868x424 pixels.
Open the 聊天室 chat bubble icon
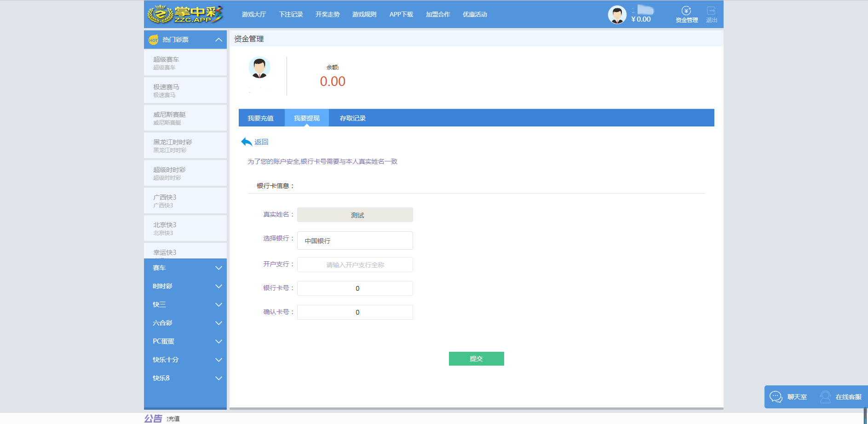click(776, 396)
